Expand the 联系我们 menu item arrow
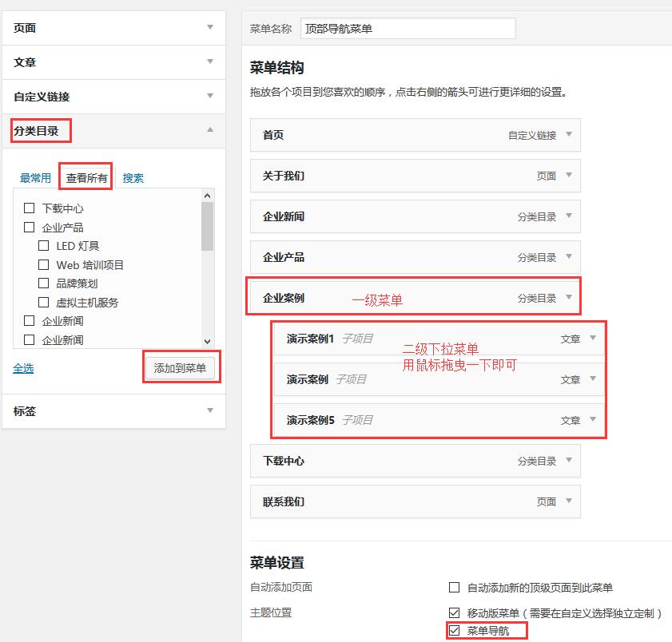The height and width of the screenshot is (642, 672). [x=569, y=501]
